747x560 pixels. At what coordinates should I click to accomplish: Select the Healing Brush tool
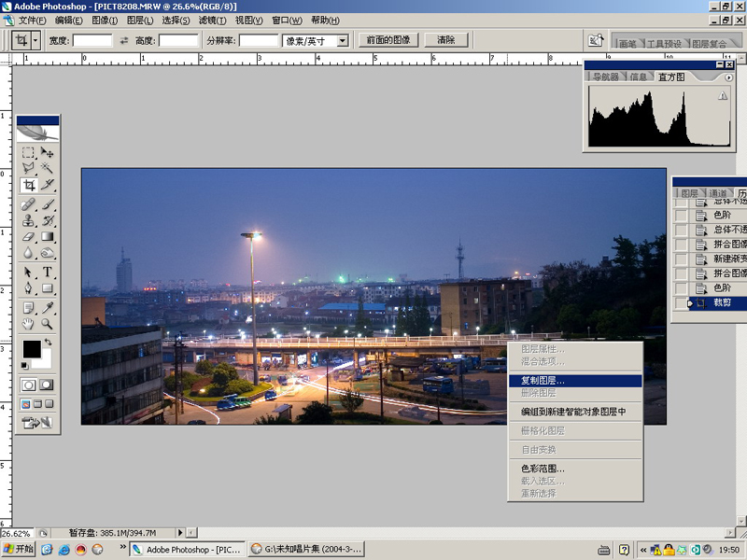pyautogui.click(x=28, y=204)
